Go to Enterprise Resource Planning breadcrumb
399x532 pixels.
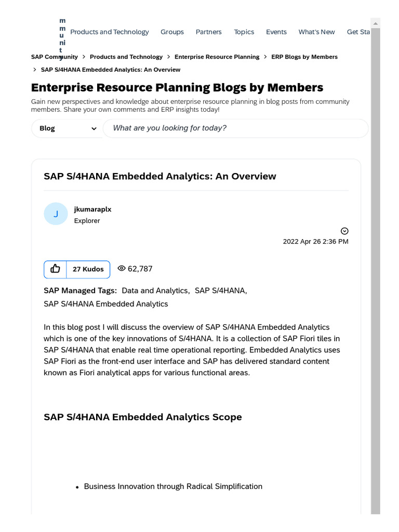click(x=217, y=57)
